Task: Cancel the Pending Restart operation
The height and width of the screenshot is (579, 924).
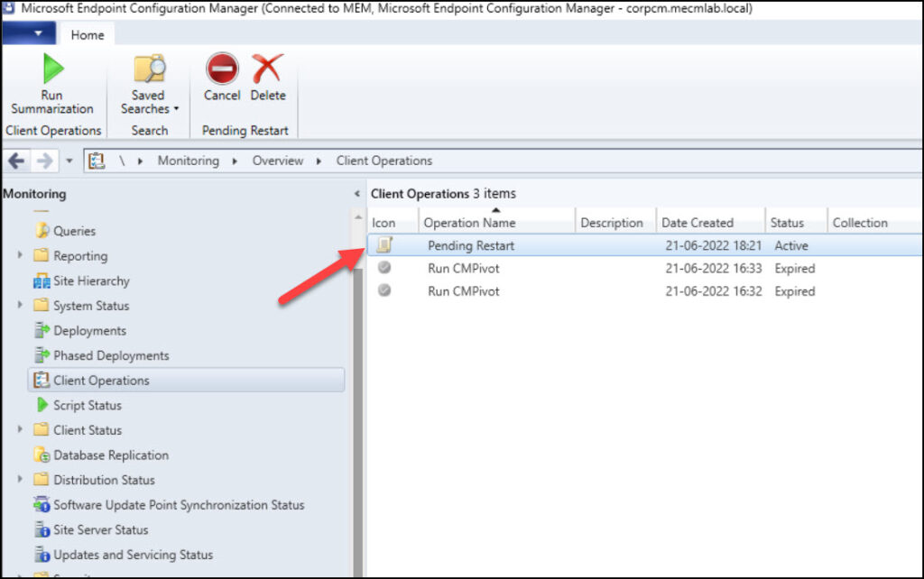Action: 222,78
